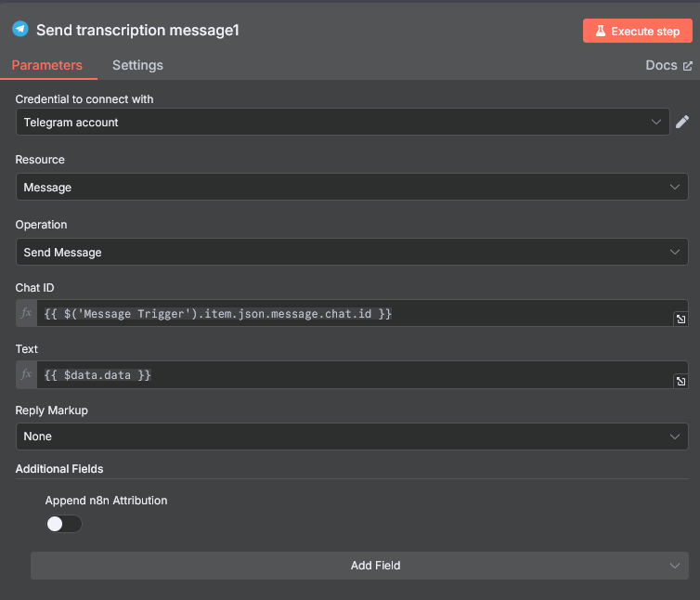Expand Text expression editor icon
The width and height of the screenshot is (700, 600).
coord(681,381)
